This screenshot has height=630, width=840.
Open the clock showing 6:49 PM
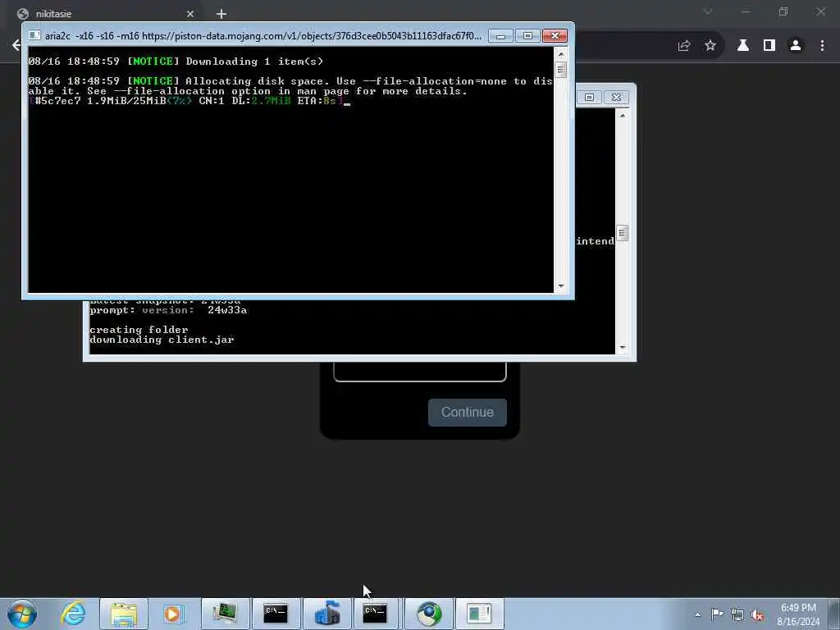point(797,614)
